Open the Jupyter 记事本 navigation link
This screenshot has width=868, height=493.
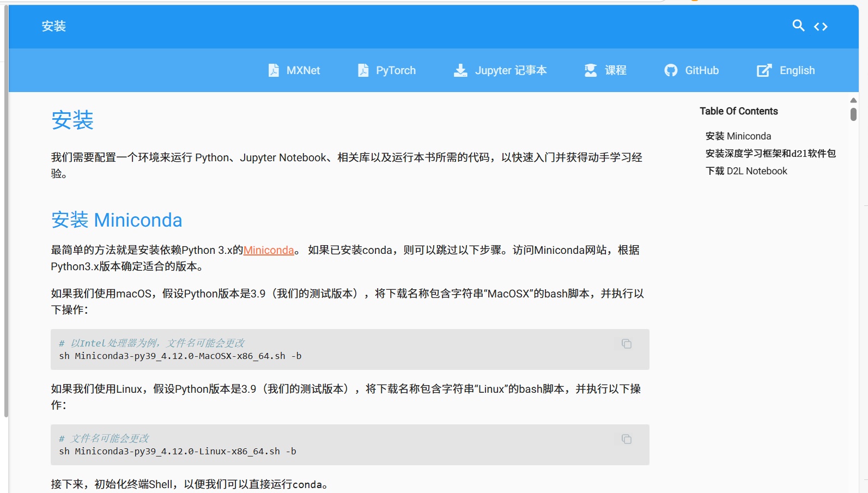[500, 70]
